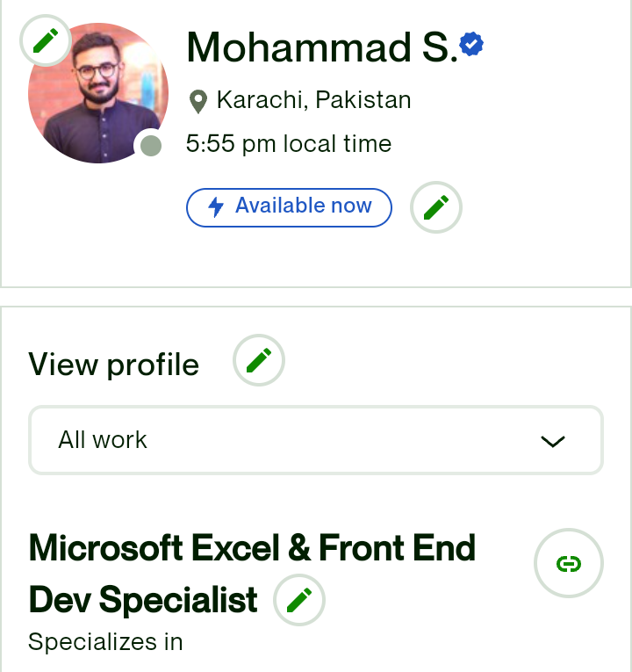Click the location pin icon

[198, 102]
